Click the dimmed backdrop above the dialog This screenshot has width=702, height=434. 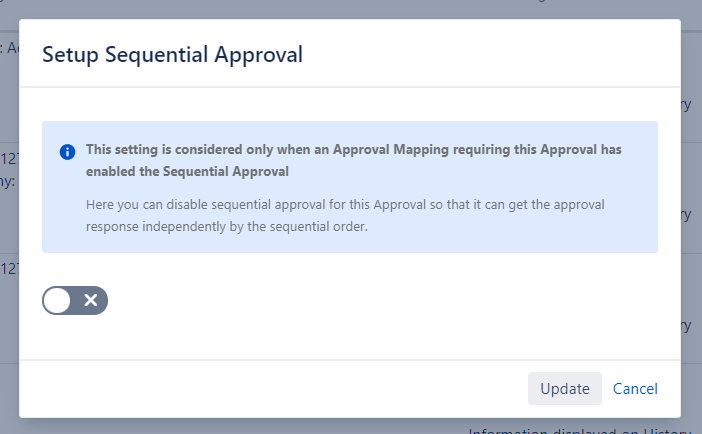point(350,9)
